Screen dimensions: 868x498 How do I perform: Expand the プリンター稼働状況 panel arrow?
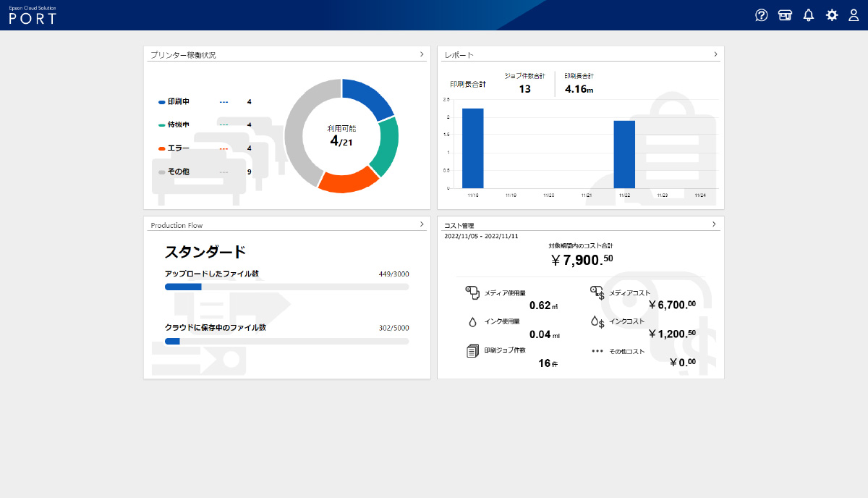pos(422,54)
